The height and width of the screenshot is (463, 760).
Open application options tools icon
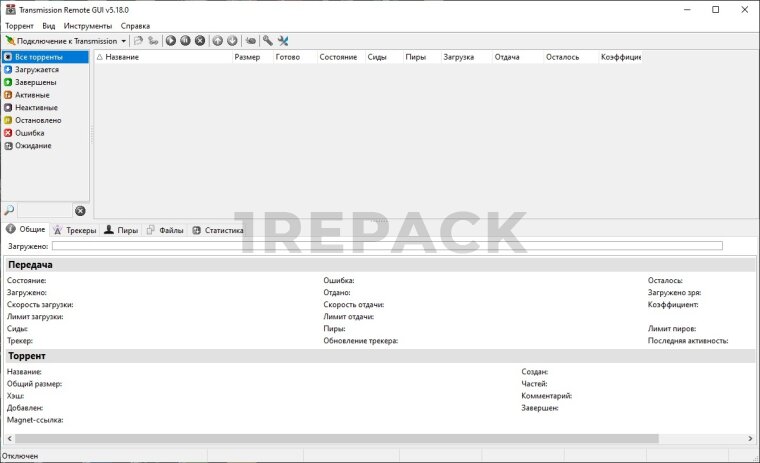(x=283, y=41)
